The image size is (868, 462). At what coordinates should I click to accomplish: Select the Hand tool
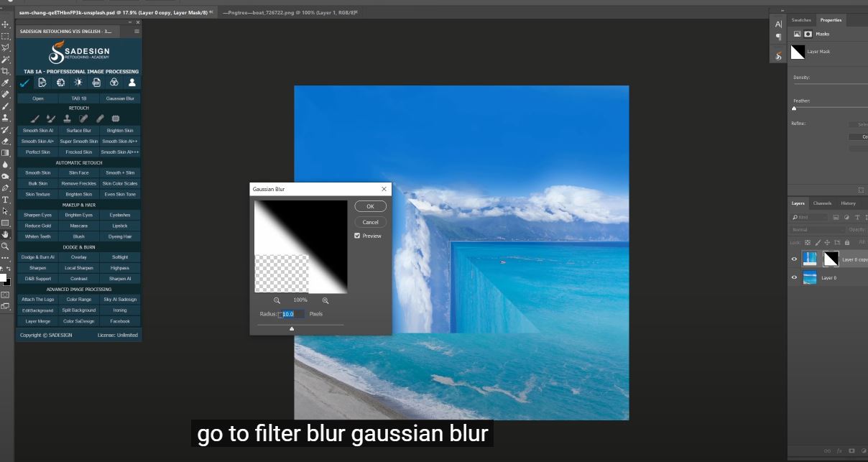(x=5, y=234)
